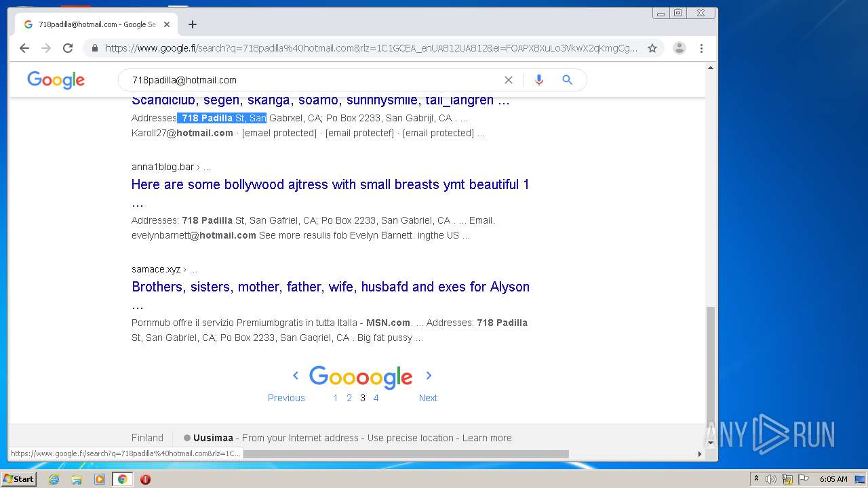Open the volume speaker tray icon
The height and width of the screenshot is (488, 868).
(771, 479)
